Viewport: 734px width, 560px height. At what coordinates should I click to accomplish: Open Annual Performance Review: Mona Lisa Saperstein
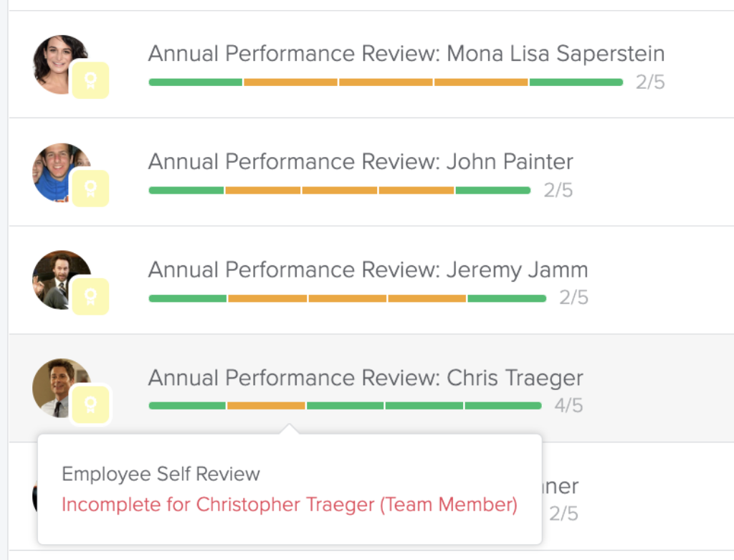point(406,53)
